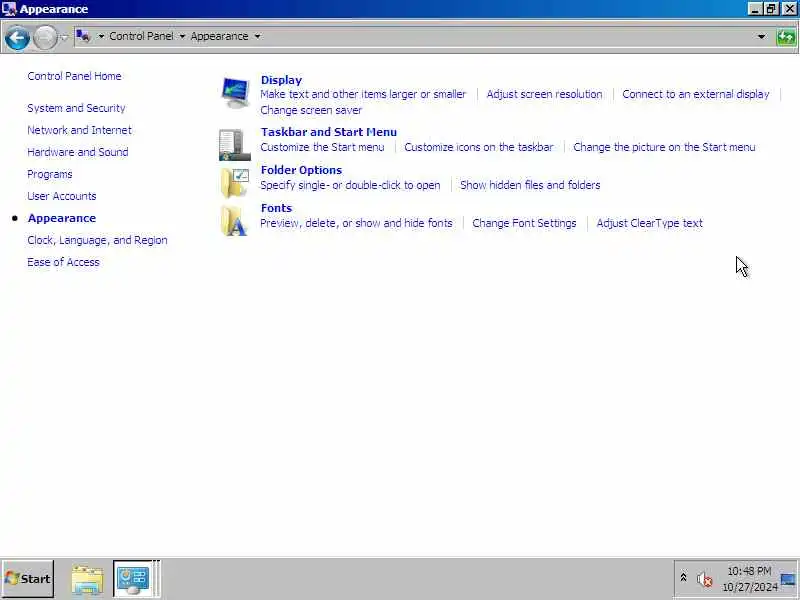
Task: Open the Programs category
Action: 49,174
